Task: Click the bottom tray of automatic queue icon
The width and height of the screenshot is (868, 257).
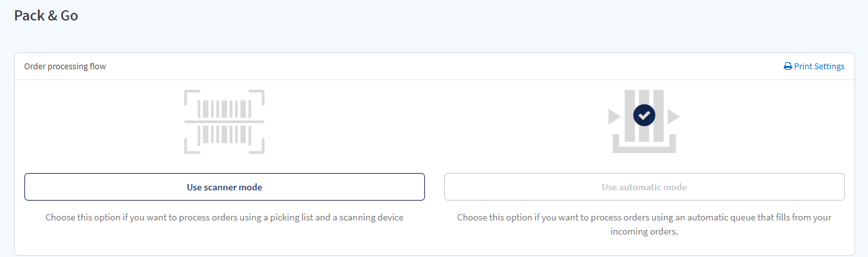Action: [x=644, y=144]
